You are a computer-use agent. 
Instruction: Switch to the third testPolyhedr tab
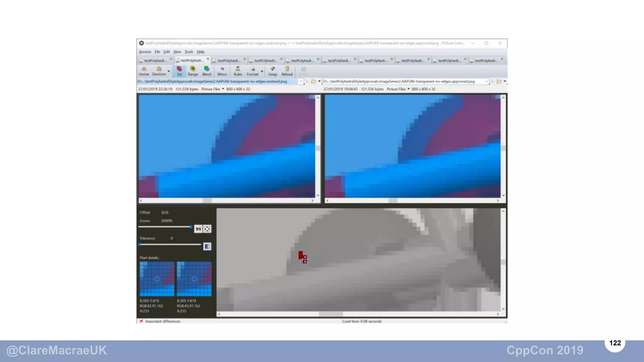point(229,61)
